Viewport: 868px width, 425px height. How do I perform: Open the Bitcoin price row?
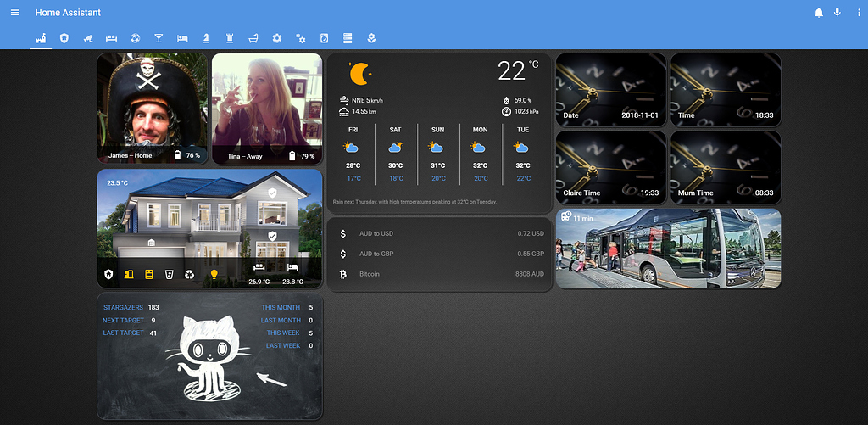(x=440, y=274)
